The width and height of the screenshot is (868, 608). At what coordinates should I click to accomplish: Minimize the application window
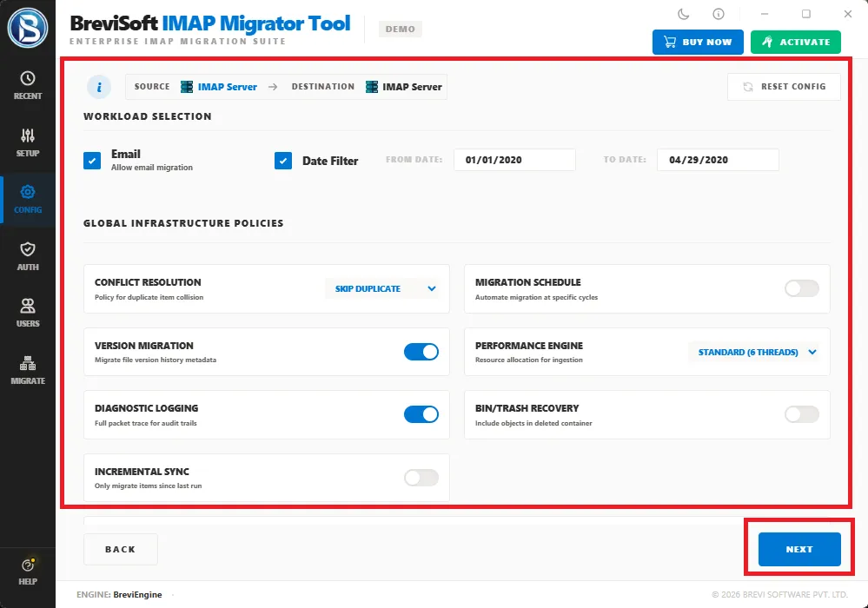[x=765, y=14]
